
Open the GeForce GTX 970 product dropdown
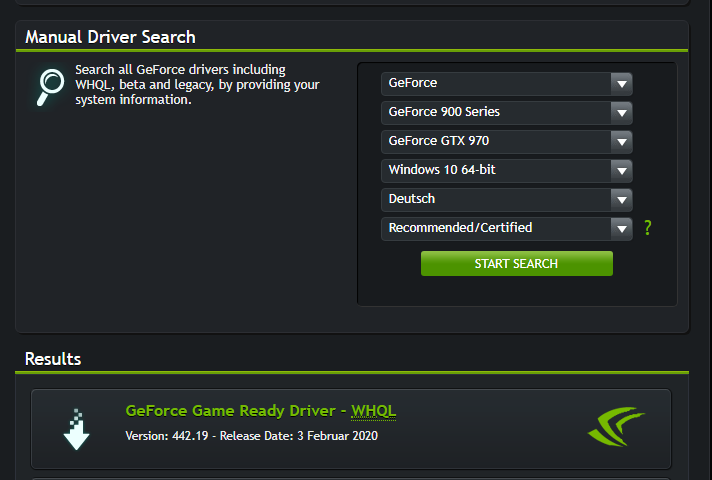[507, 142]
